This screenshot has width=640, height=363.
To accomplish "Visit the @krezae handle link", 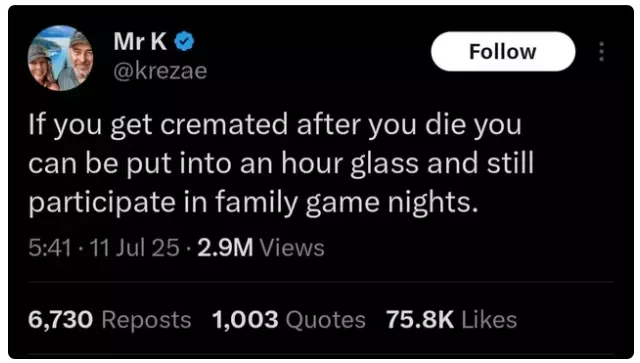I will point(160,71).
